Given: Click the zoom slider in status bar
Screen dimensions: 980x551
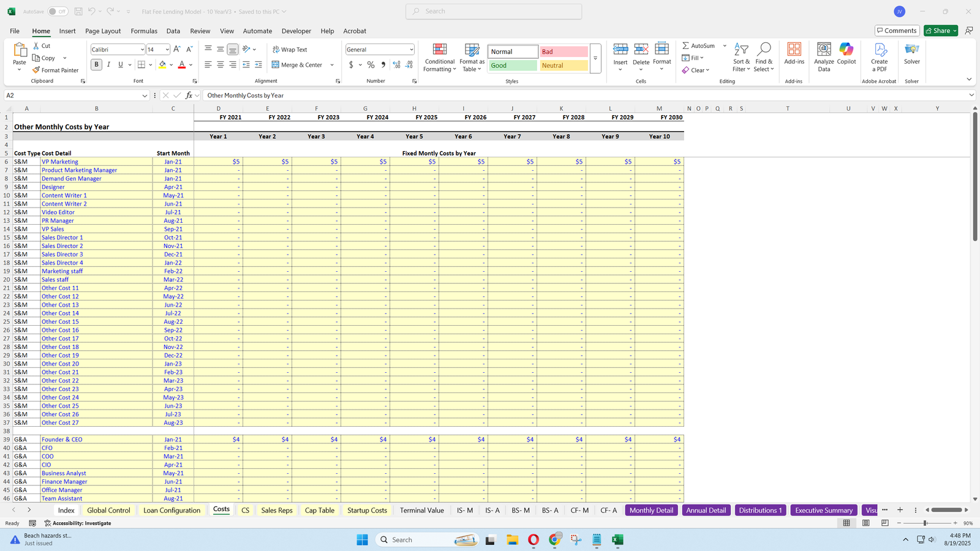Looking at the screenshot, I should pyautogui.click(x=925, y=523).
